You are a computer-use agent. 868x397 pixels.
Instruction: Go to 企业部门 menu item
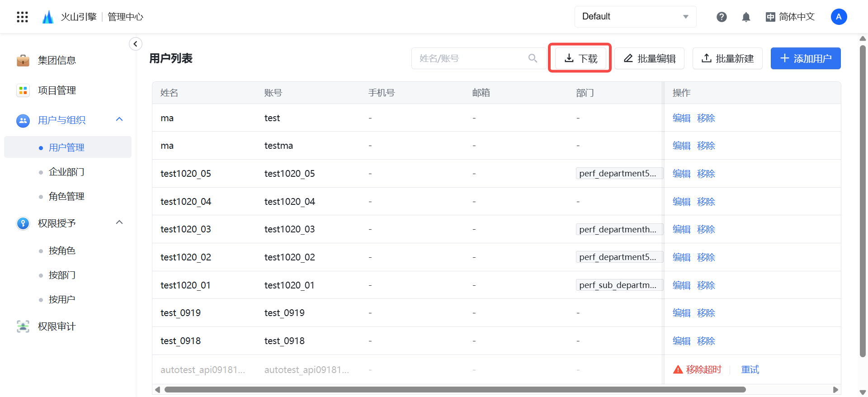click(66, 172)
